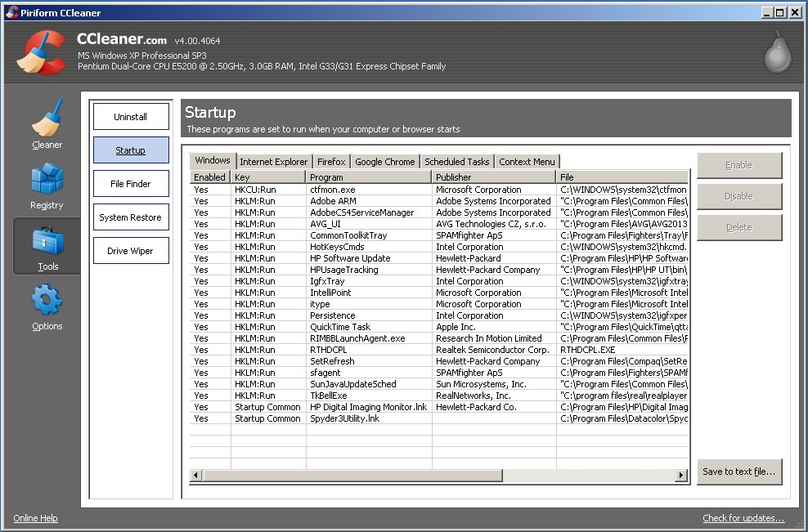Select the Tools toolbox icon
808x532 pixels.
point(47,240)
